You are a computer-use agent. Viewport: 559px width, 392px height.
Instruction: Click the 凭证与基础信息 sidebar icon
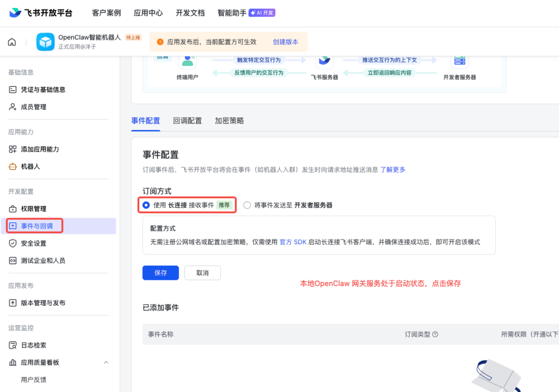tap(13, 89)
